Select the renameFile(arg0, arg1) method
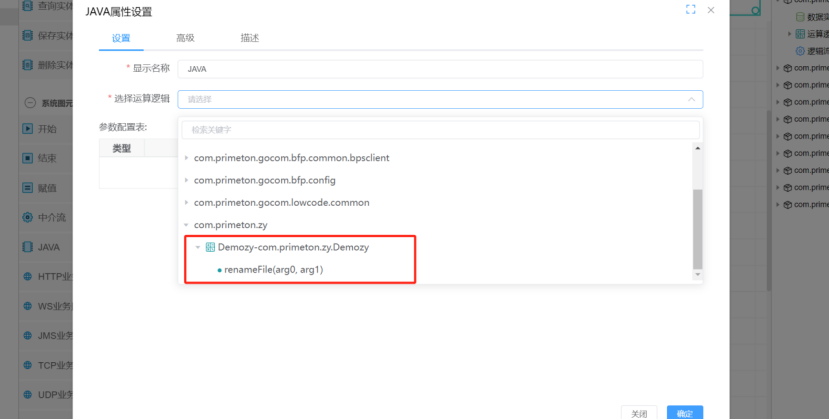The image size is (830, 420). coord(274,270)
